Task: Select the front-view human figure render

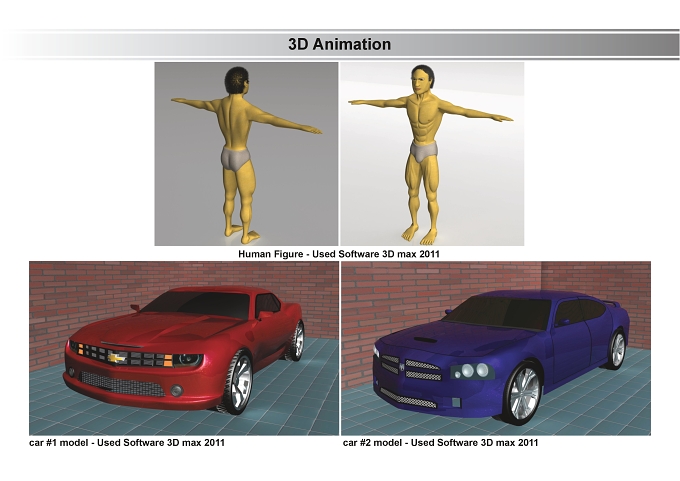Action: pos(432,154)
